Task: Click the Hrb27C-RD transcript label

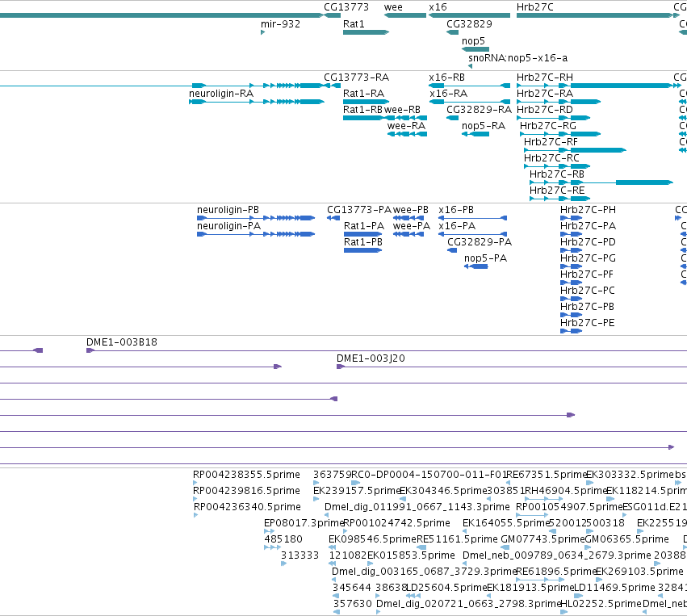Action: [545, 110]
